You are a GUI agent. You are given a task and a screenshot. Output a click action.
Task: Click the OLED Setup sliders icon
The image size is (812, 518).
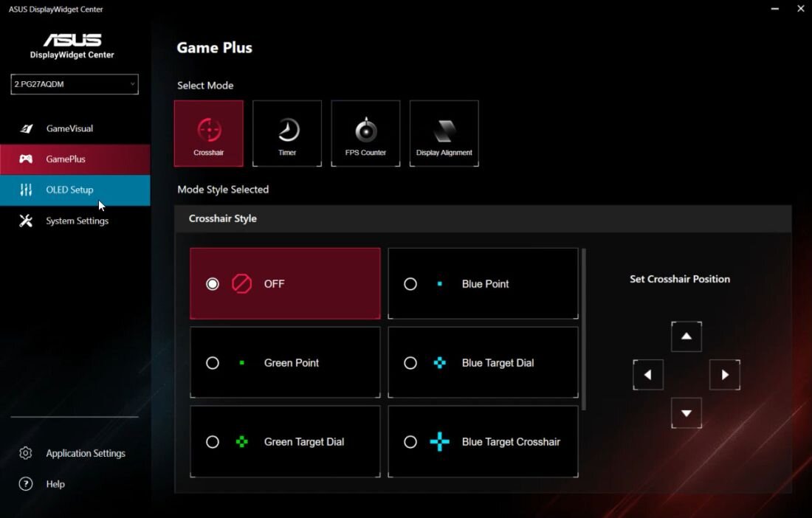click(26, 190)
